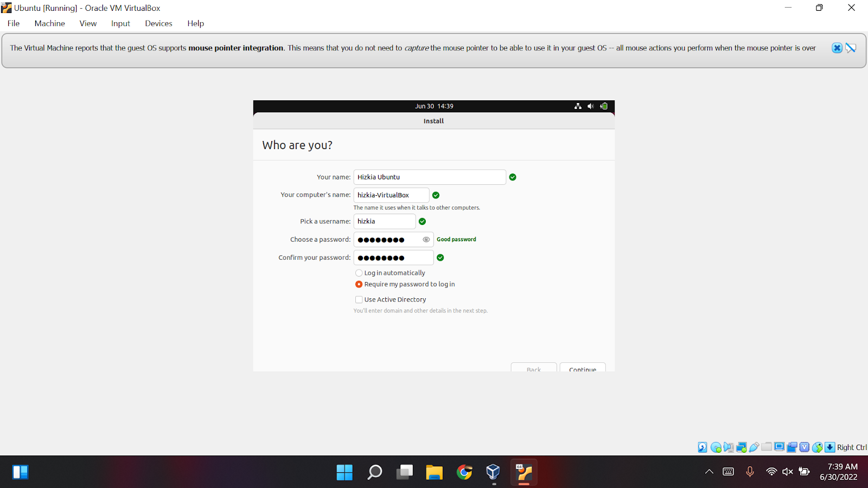Open the Input menu

(x=120, y=23)
